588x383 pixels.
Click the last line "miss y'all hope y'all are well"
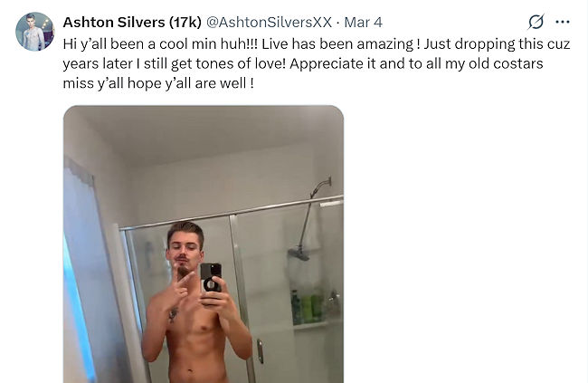[x=158, y=83]
